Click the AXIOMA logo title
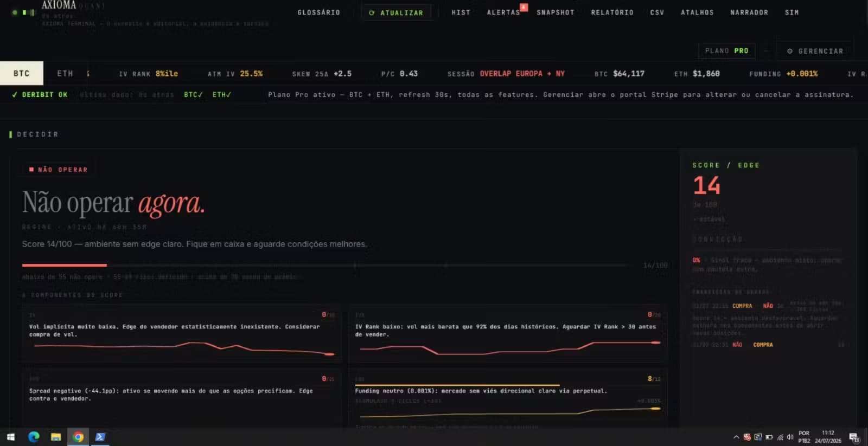Image resolution: width=868 pixels, height=446 pixels. pos(59,5)
